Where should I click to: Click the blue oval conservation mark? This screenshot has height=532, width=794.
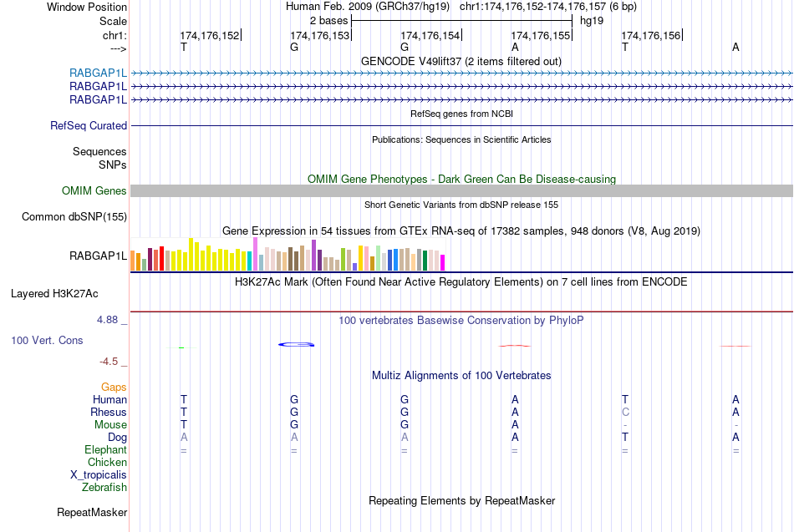tap(296, 345)
